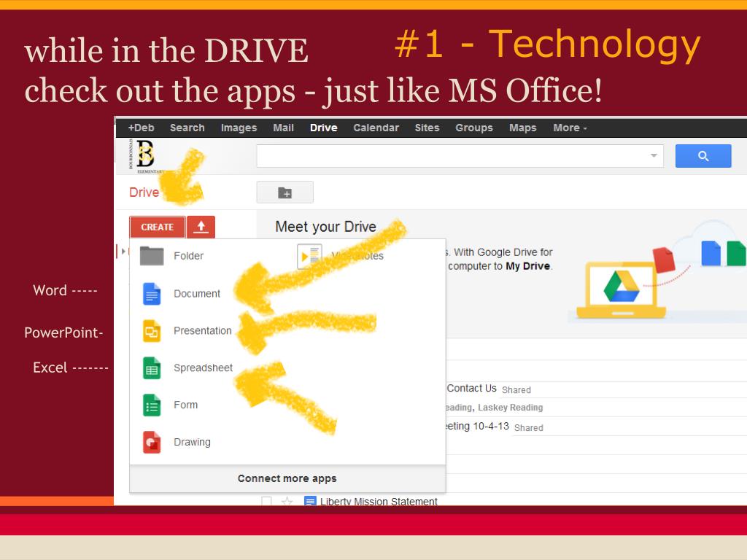This screenshot has width=747, height=560.
Task: Open Maps from the top bar
Action: [x=522, y=128]
